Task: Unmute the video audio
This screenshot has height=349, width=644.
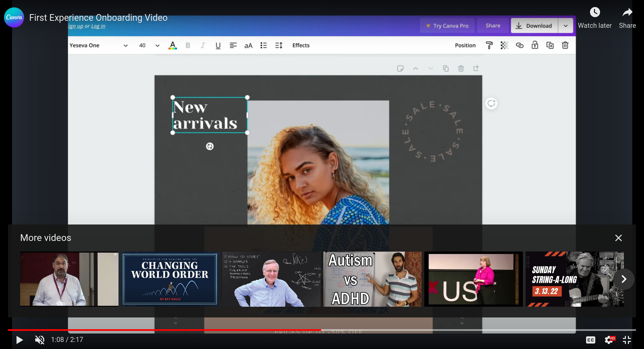Action: (x=40, y=340)
